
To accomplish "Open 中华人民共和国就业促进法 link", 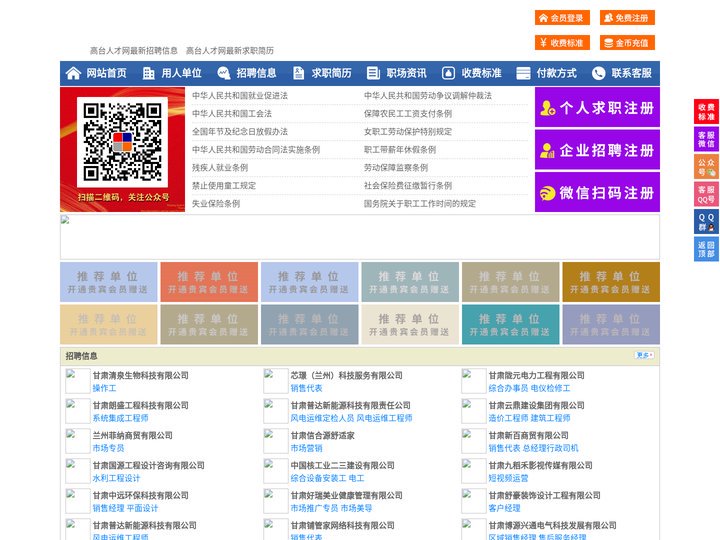I will point(240,96).
